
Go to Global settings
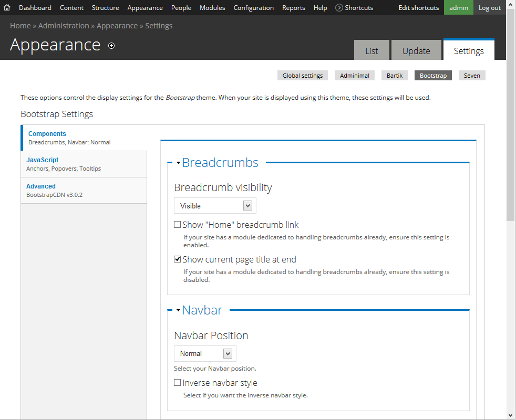pyautogui.click(x=303, y=76)
